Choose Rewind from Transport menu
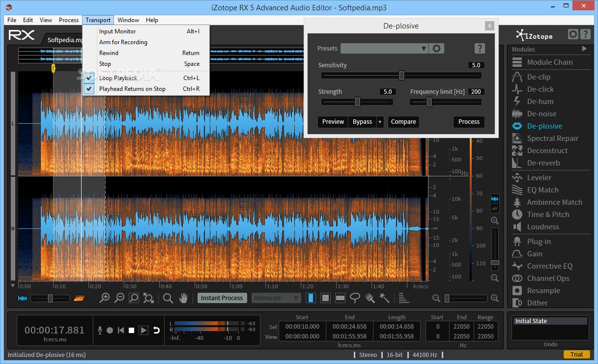The width and height of the screenshot is (598, 364). click(146, 53)
